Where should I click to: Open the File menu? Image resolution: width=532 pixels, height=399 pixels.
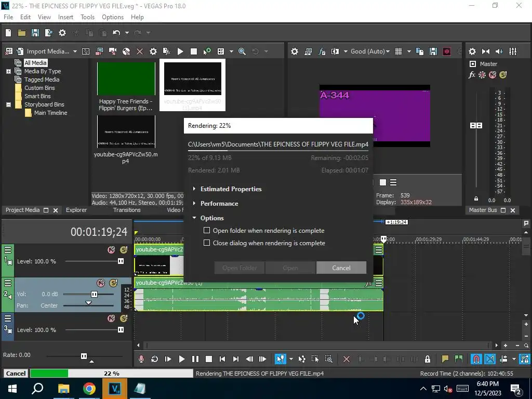point(8,17)
